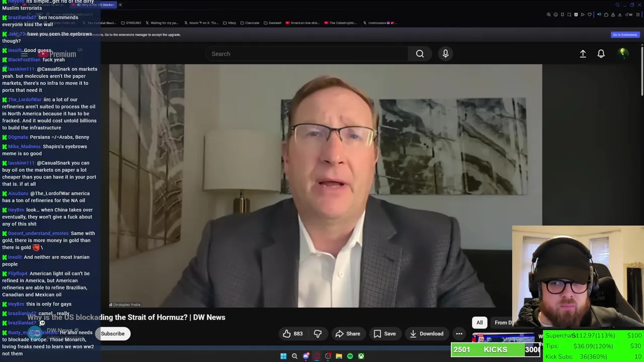This screenshot has width=644, height=362.
Task: Open YouTube notifications bell
Action: [601, 54]
